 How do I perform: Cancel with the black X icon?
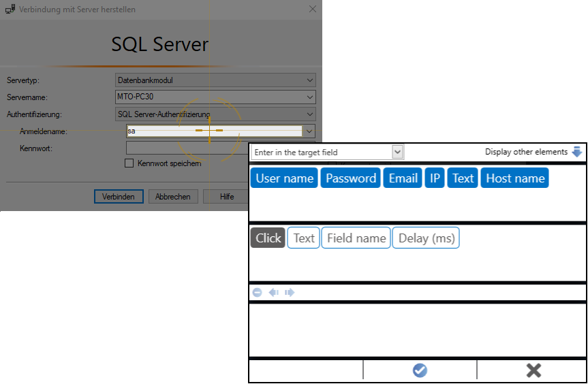(533, 370)
